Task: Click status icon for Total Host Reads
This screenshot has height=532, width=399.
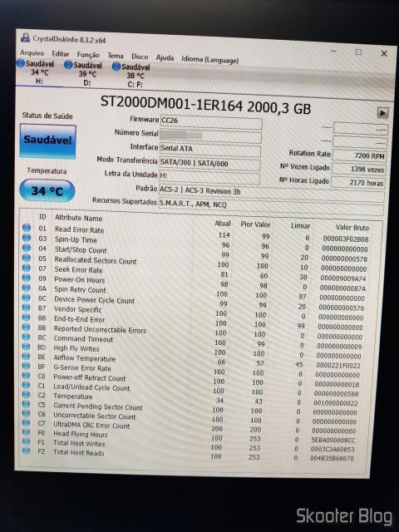Action: coord(26,451)
